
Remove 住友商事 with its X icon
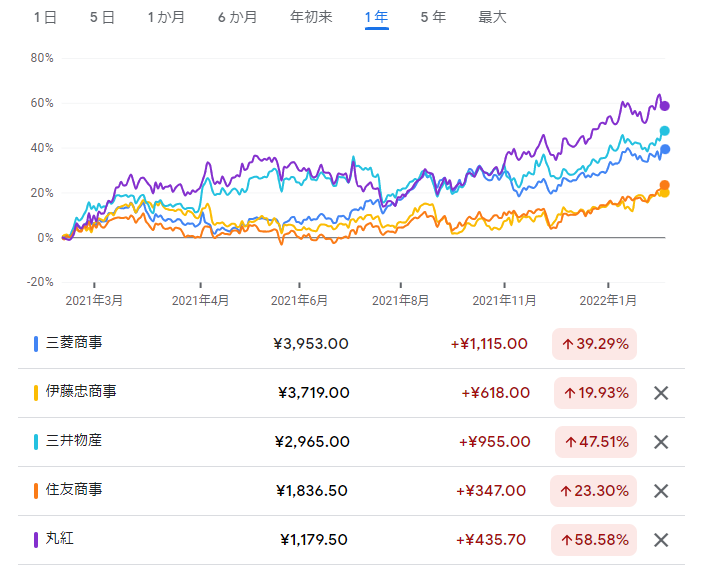click(661, 491)
